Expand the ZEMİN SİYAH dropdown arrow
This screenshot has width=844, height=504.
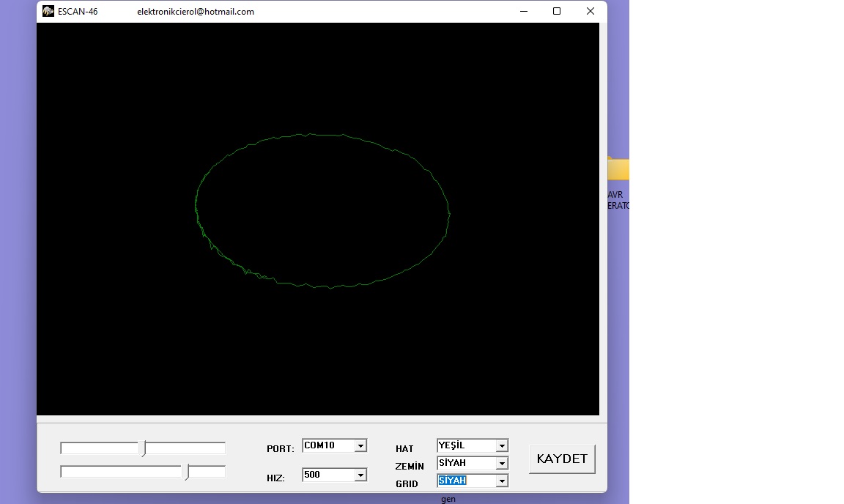pos(502,463)
